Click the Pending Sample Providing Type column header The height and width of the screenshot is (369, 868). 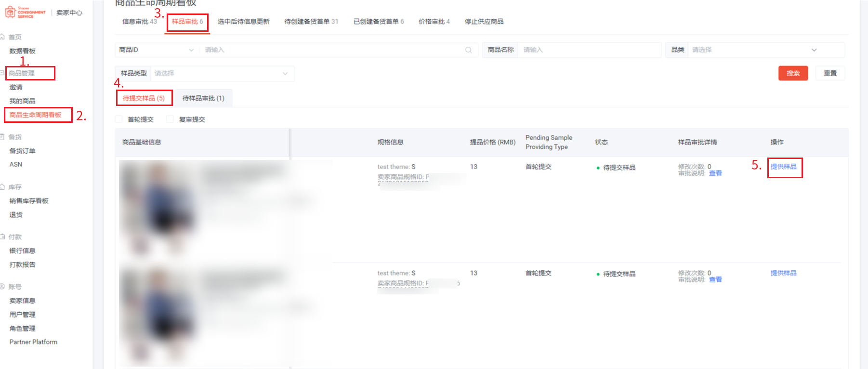coord(549,142)
